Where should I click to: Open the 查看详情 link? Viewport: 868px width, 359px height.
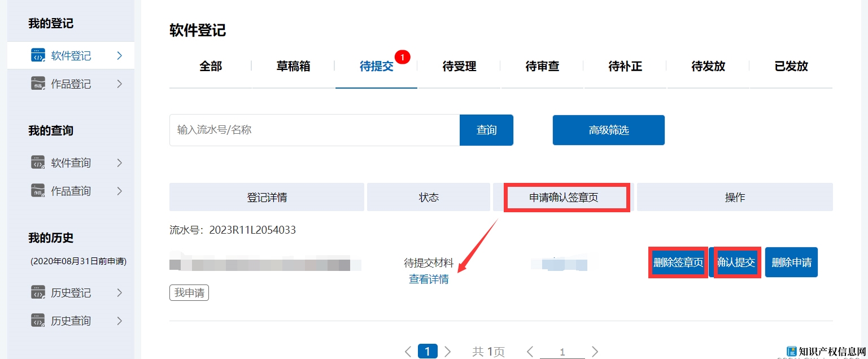(x=429, y=279)
